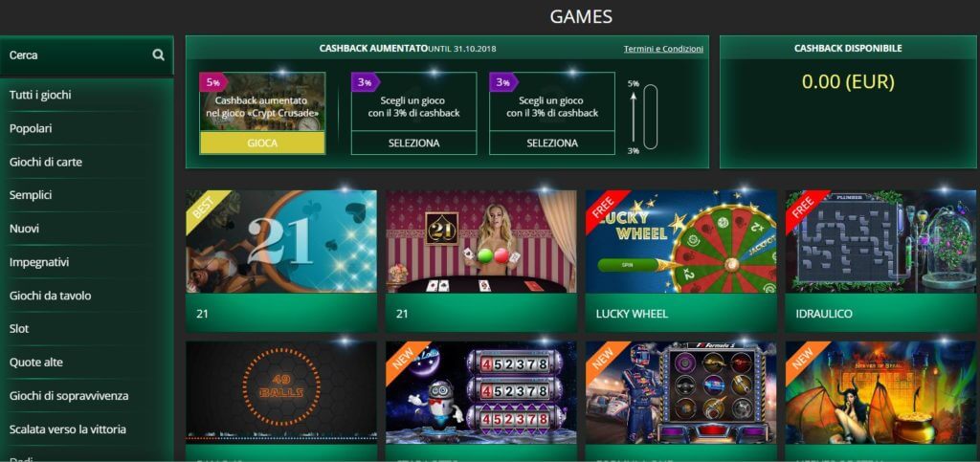
Task: Click the 5% cashback badge
Action: click(213, 82)
